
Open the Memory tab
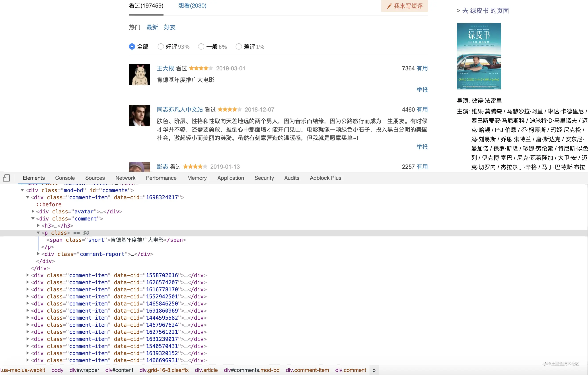(197, 178)
